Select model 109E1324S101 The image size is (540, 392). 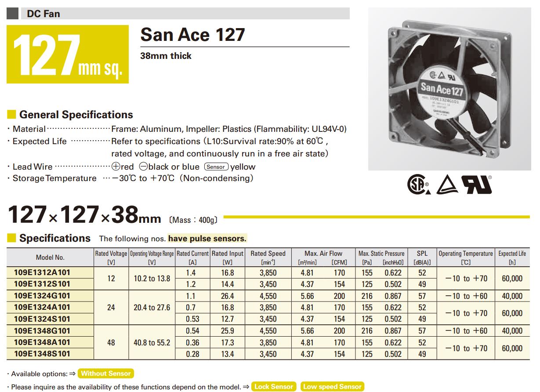point(42,319)
